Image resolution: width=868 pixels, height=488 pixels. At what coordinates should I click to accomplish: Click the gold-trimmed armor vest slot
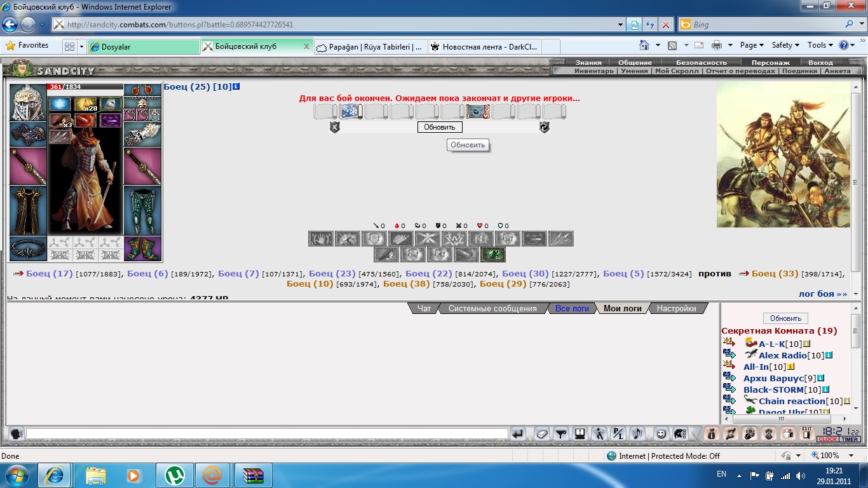(28, 210)
